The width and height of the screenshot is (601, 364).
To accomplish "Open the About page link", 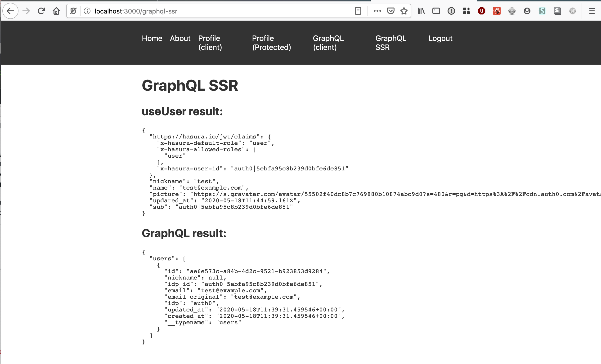I will (x=180, y=38).
